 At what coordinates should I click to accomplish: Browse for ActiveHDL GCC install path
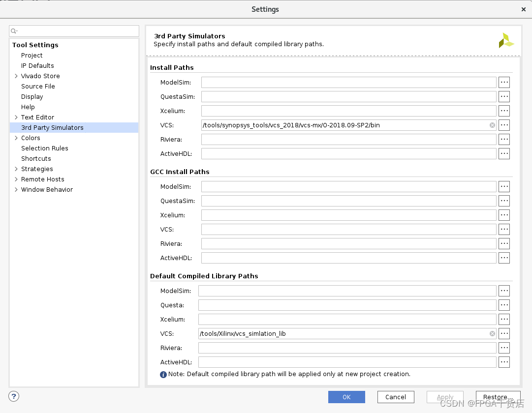[504, 258]
